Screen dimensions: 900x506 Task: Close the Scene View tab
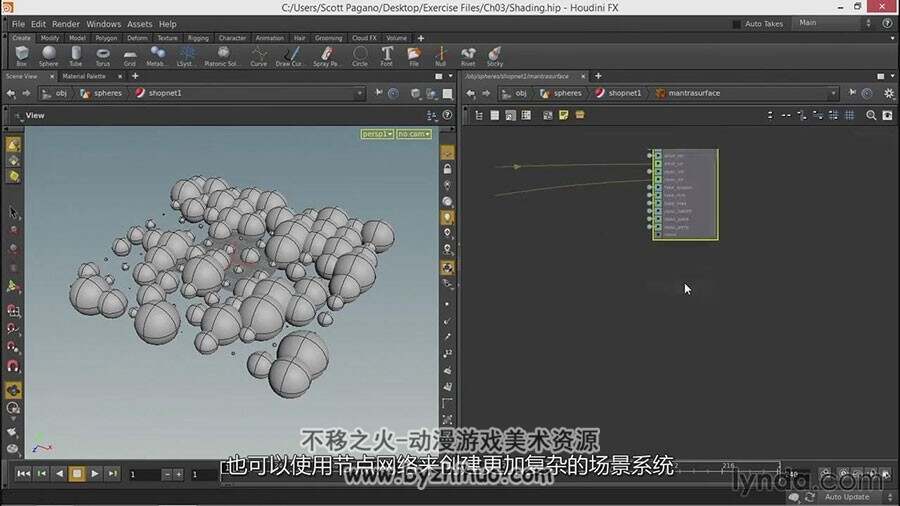pos(52,76)
